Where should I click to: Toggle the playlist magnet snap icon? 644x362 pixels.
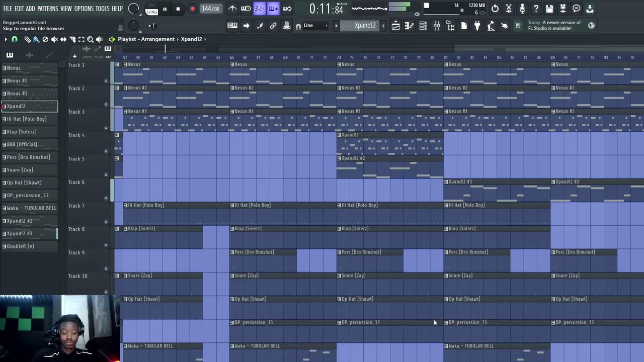(x=15, y=39)
